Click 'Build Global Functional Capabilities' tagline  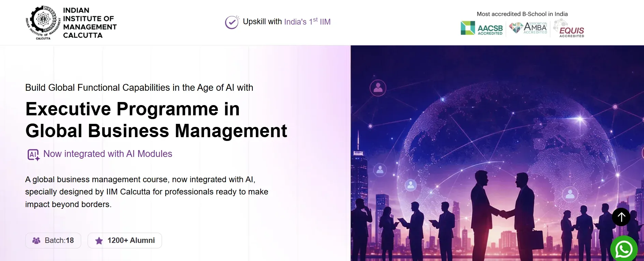[139, 88]
